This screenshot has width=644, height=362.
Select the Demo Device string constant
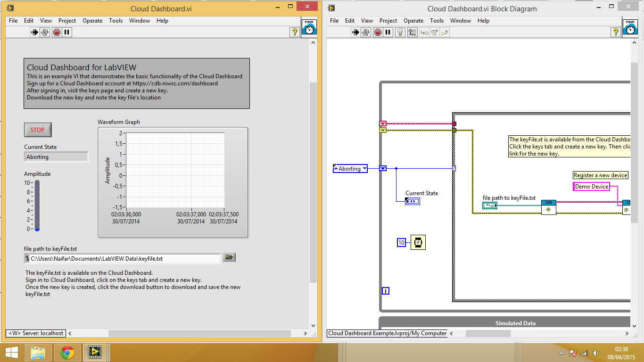tap(591, 187)
